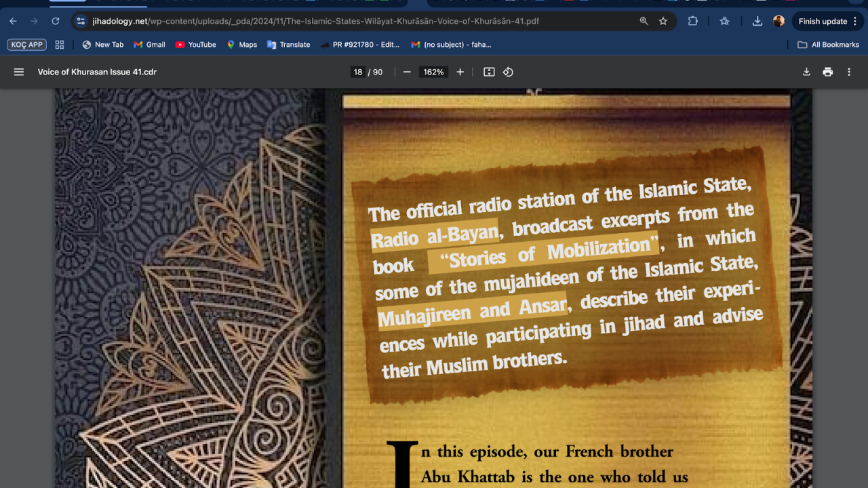Click the Finish update button
The height and width of the screenshot is (488, 868).
(x=823, y=21)
